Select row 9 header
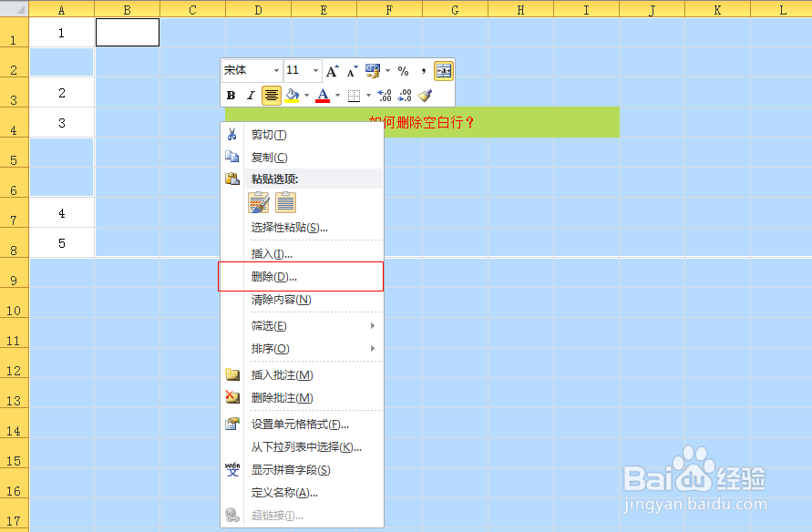Image resolution: width=812 pixels, height=532 pixels. (14, 272)
